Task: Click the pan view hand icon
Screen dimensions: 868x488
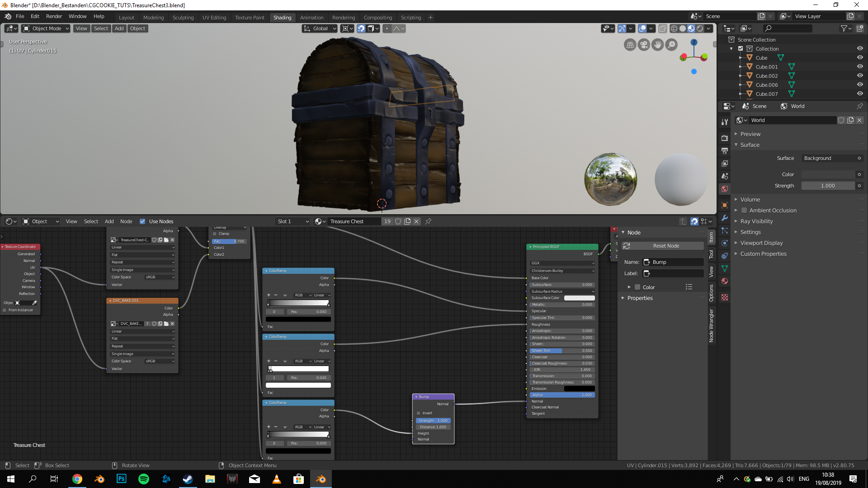Action: click(x=657, y=45)
